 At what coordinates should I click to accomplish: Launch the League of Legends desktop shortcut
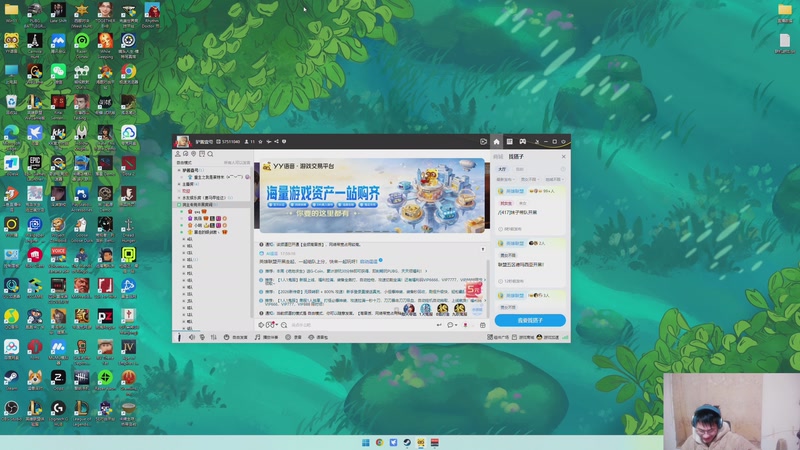pyautogui.click(x=82, y=410)
